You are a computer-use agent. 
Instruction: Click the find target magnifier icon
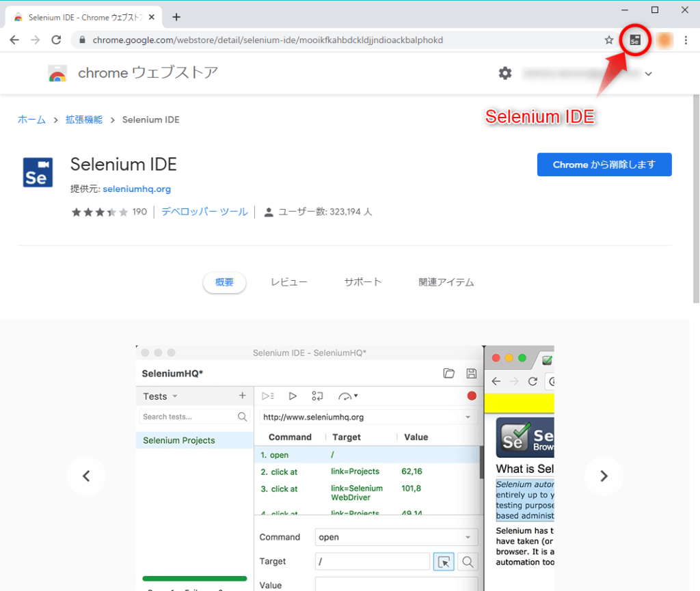point(468,562)
